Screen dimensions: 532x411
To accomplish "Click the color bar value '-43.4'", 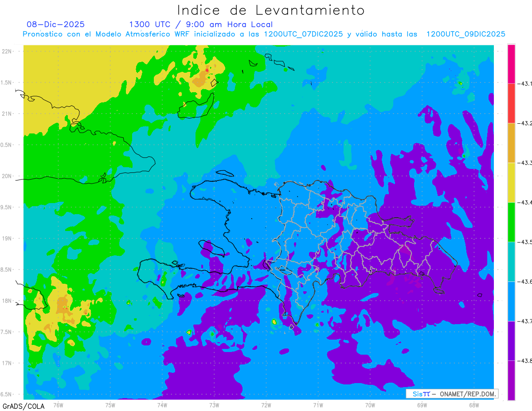I will 524,202.
